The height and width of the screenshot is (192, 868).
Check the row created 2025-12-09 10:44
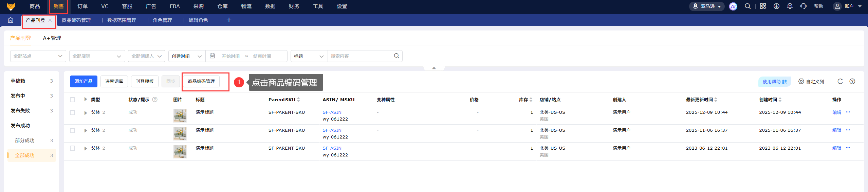[72, 112]
